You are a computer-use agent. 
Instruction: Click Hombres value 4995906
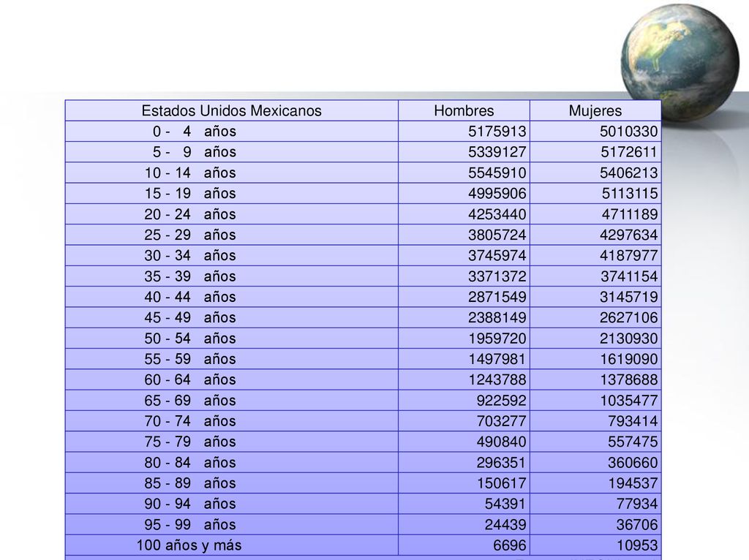coord(497,193)
